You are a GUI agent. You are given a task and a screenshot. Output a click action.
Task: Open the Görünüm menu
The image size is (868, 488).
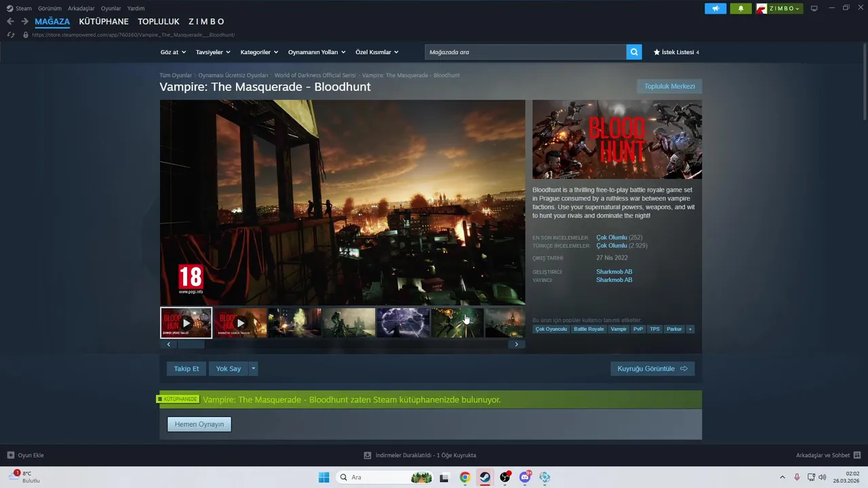tap(50, 8)
